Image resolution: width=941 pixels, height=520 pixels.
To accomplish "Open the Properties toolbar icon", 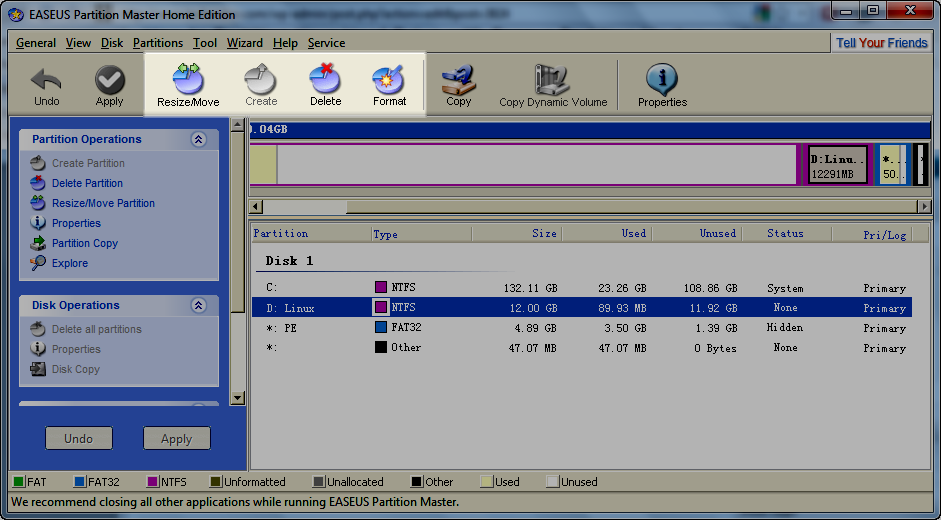I will 662,86.
